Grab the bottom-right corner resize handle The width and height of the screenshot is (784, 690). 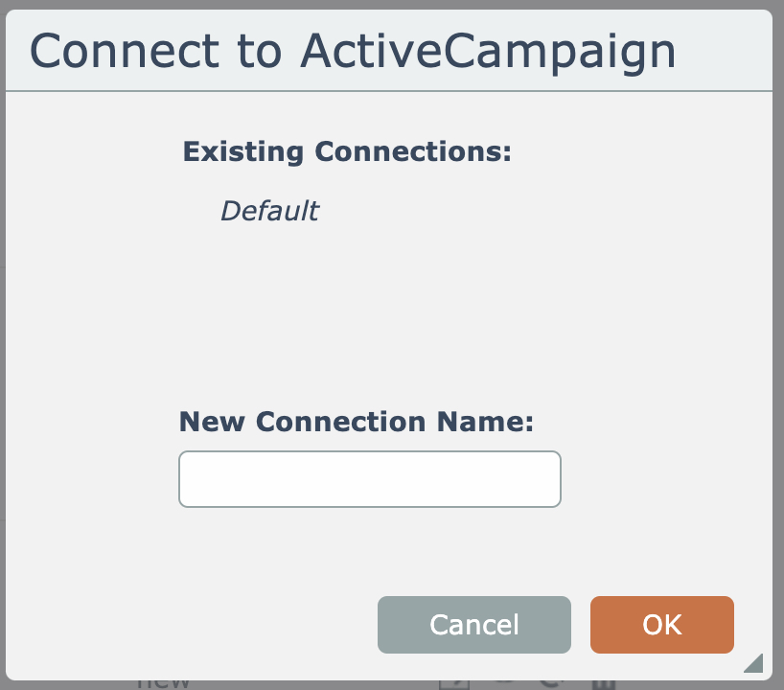753,662
